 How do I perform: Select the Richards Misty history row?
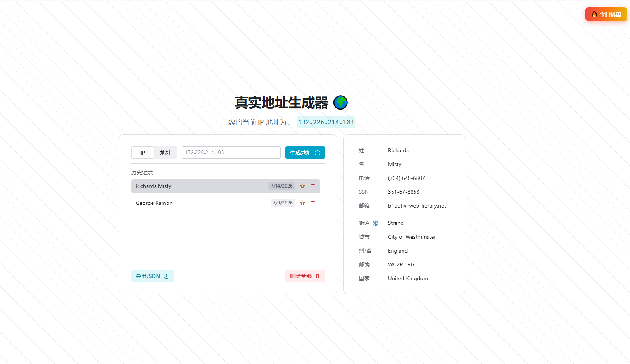[x=226, y=186]
